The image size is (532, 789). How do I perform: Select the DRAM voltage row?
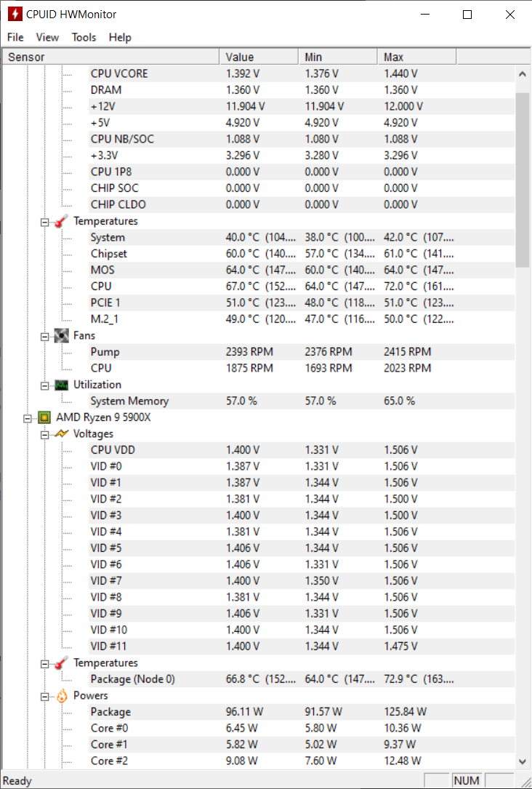tap(301, 90)
